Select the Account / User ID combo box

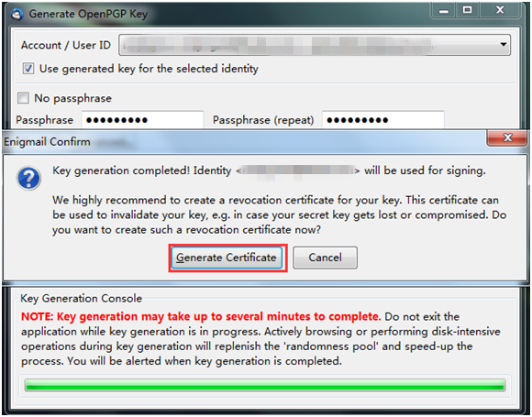[315, 45]
